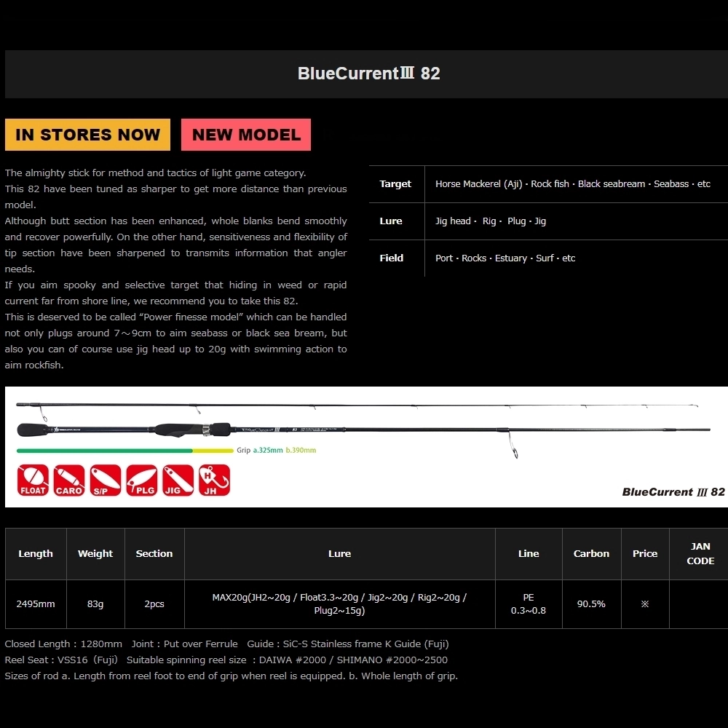
Task: Click the Suitable spinning reel size text
Action: (x=288, y=660)
